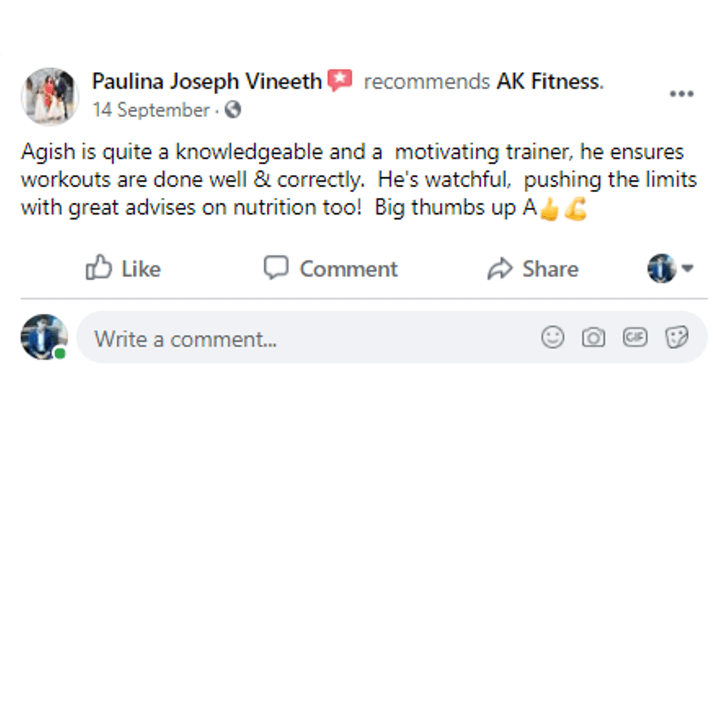Click the flexed bicep emoji in review

(575, 209)
